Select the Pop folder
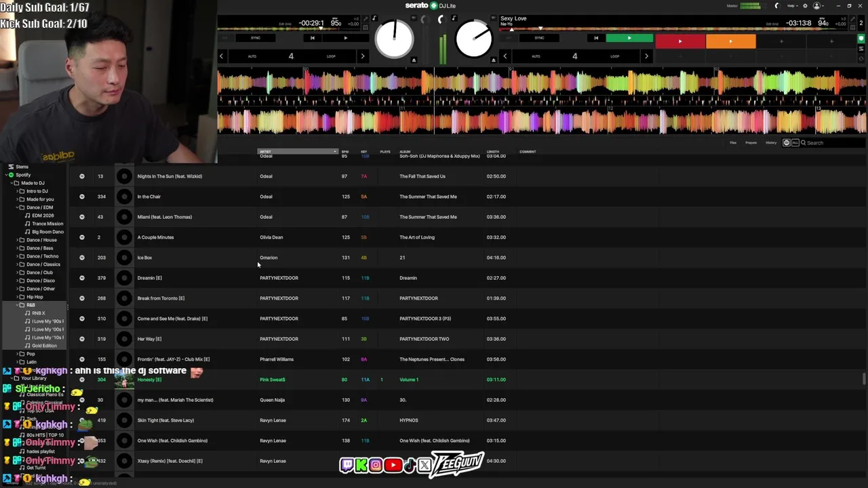Screen dimensions: 868x488 [x=31, y=354]
